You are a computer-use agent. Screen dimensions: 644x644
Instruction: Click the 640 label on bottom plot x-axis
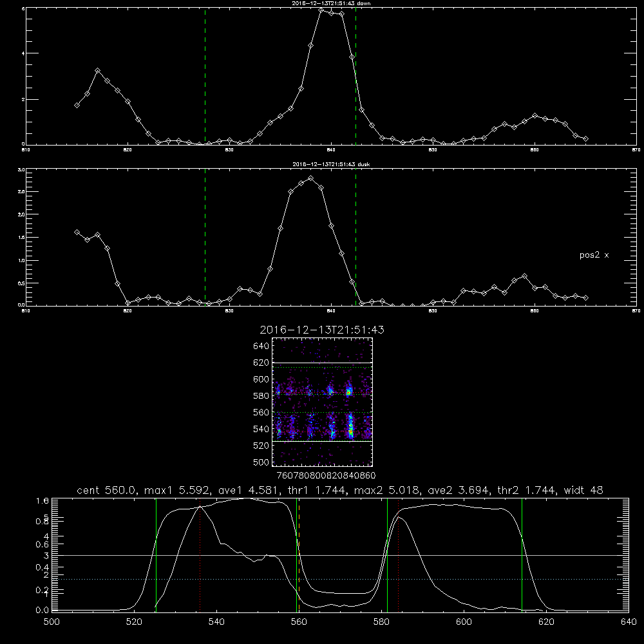pyautogui.click(x=629, y=622)
